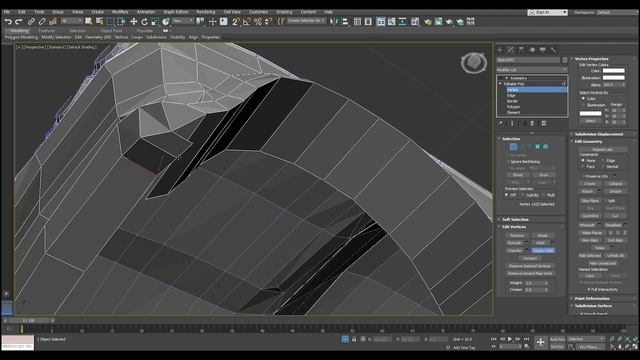This screenshot has height=360, width=640.
Task: Click the Mirror tool icon
Action: 334,22
